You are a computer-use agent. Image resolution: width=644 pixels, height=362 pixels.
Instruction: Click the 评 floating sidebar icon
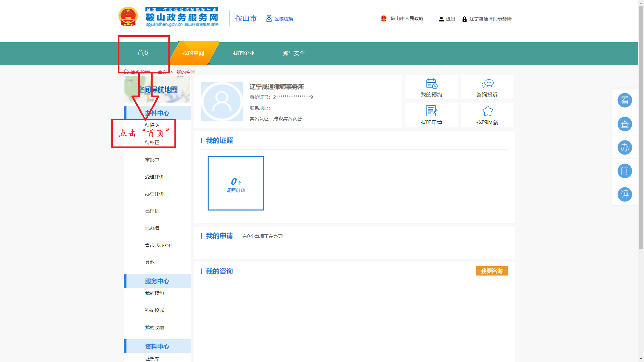click(x=625, y=194)
